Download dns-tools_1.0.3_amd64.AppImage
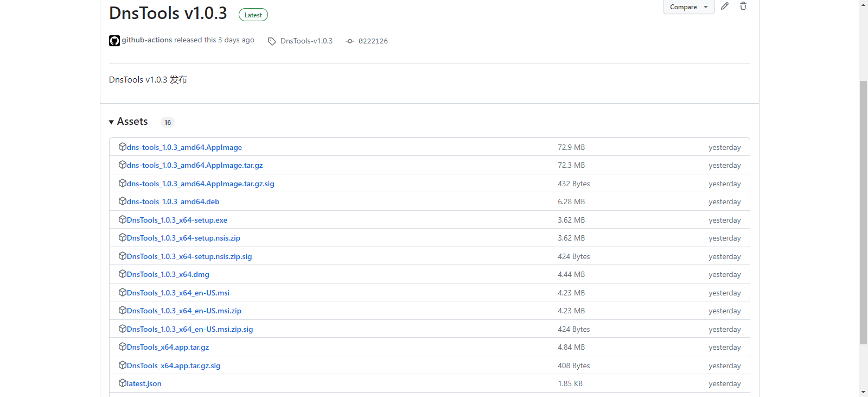The height and width of the screenshot is (397, 868). 184,147
